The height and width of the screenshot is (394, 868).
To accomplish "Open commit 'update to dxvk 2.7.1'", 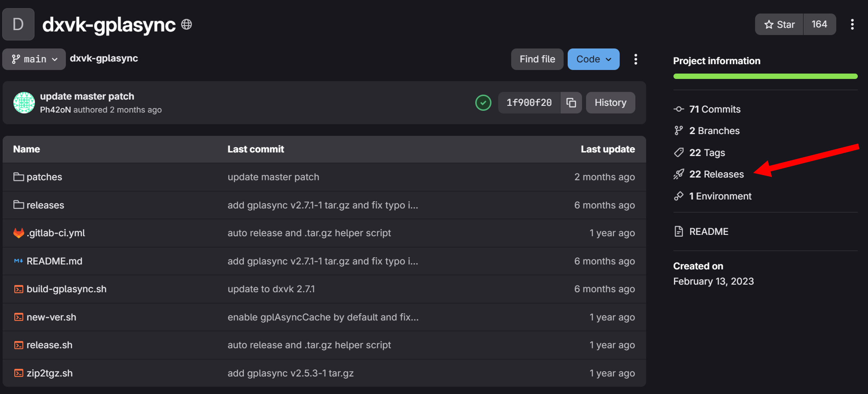I will tap(271, 289).
